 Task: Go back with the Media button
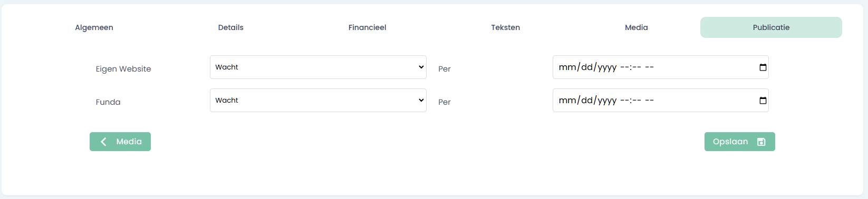pos(120,142)
